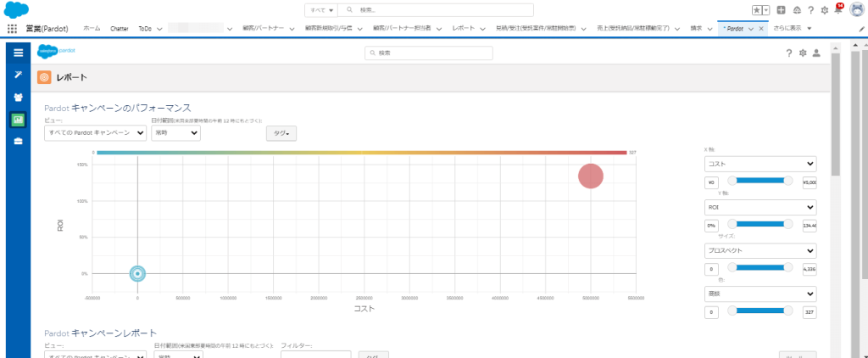Viewport: 868px width, 358px height.
Task: Open Pardot reports sidebar icon
Action: pyautogui.click(x=19, y=120)
